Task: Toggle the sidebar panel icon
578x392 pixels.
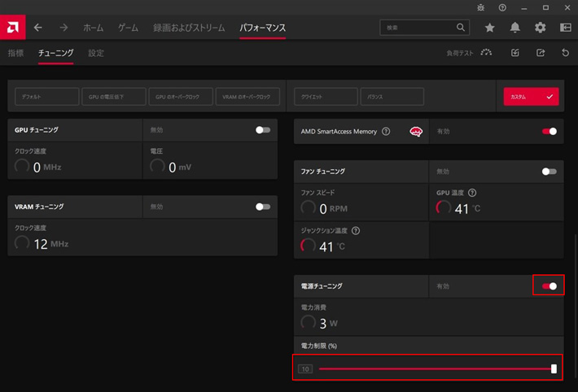Action: [x=566, y=28]
